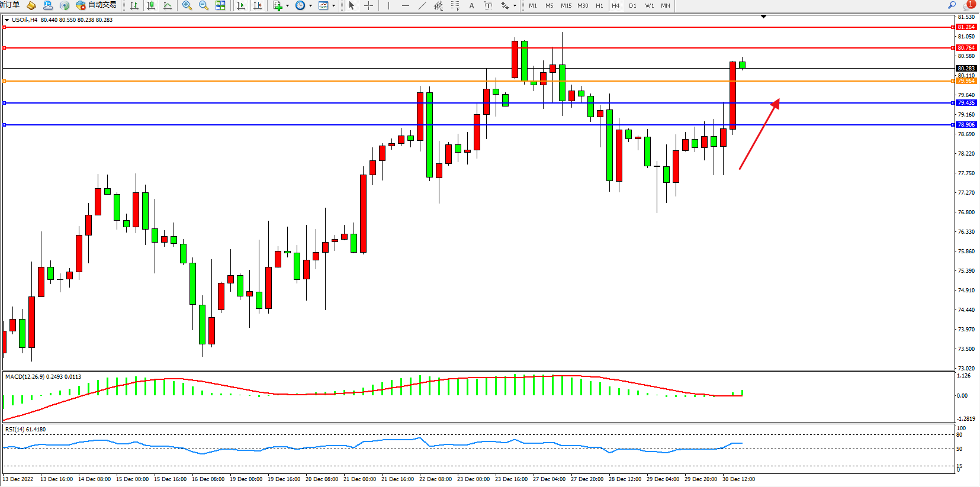Pick the text label tool
The image size is (980, 487).
click(x=471, y=5)
